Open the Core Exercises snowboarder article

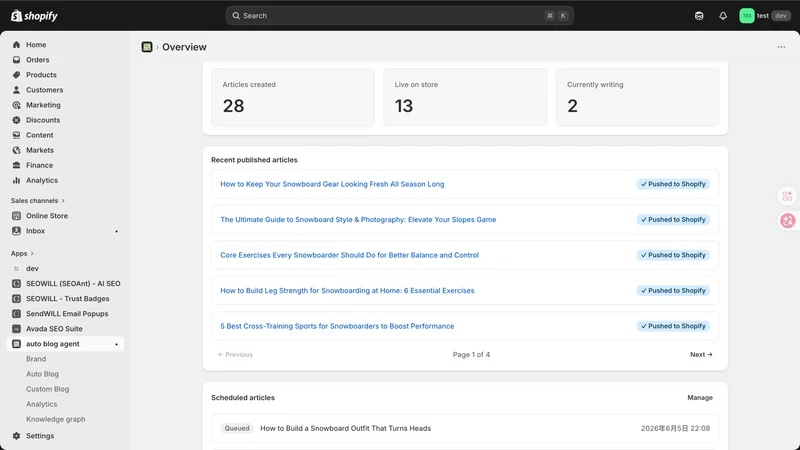coord(349,255)
